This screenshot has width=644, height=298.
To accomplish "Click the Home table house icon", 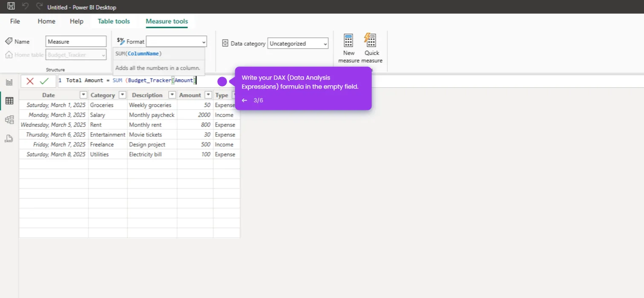I will coord(9,55).
